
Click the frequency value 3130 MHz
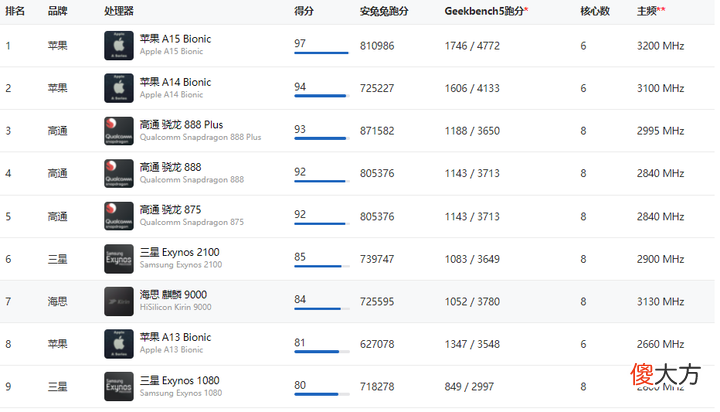pos(660,302)
